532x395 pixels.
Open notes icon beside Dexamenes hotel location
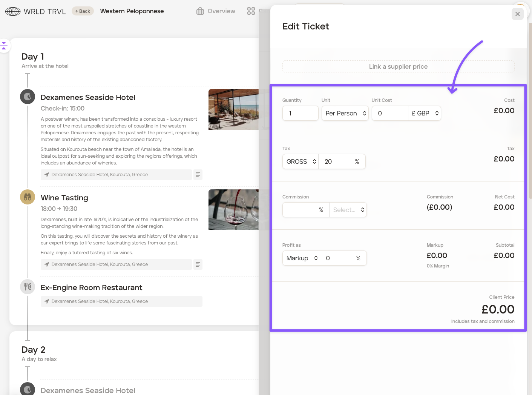[x=198, y=175]
